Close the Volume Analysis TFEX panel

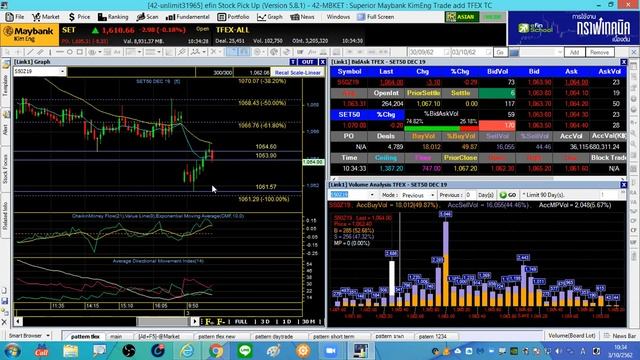624,185
